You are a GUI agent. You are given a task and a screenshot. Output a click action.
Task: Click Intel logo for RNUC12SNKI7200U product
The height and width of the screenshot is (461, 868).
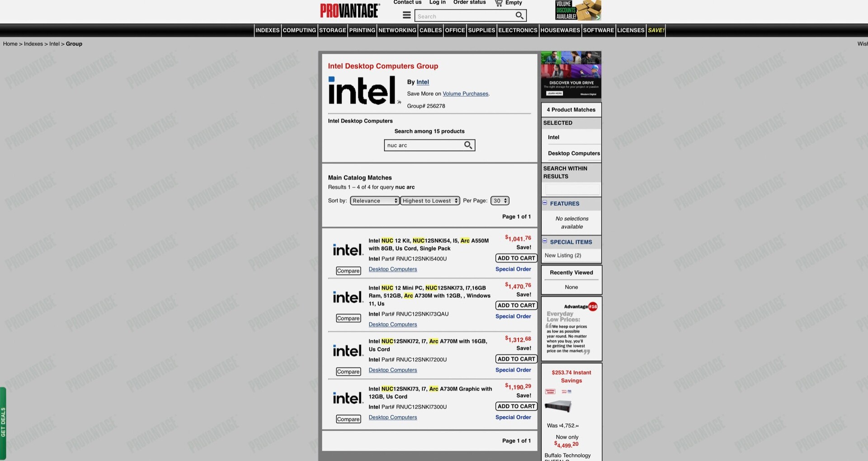pos(348,350)
